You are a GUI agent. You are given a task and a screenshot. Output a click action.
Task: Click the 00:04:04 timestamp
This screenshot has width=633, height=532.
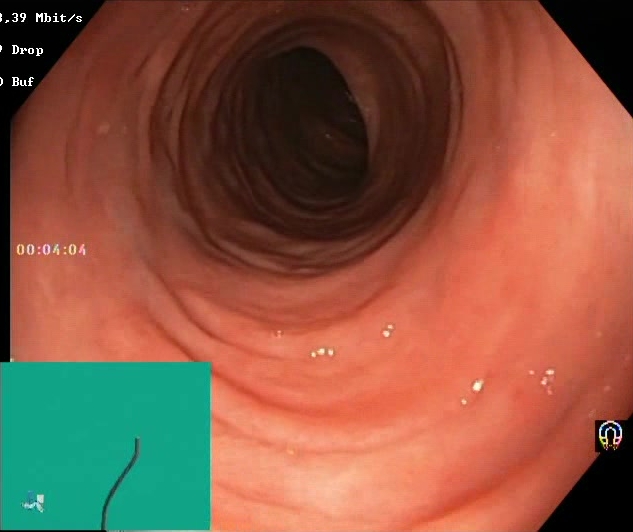tap(51, 250)
